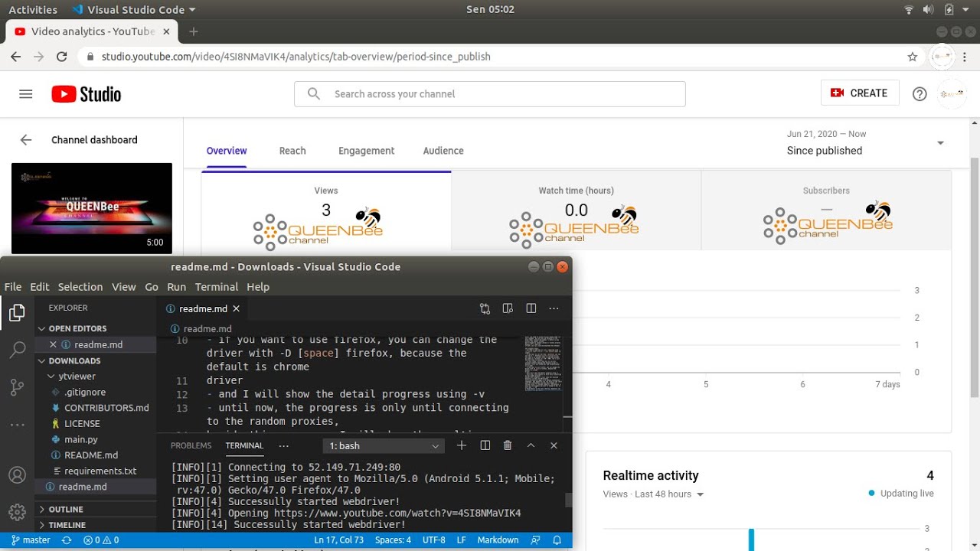Open system volume icon in top bar
The width and height of the screenshot is (980, 551).
tap(929, 9)
